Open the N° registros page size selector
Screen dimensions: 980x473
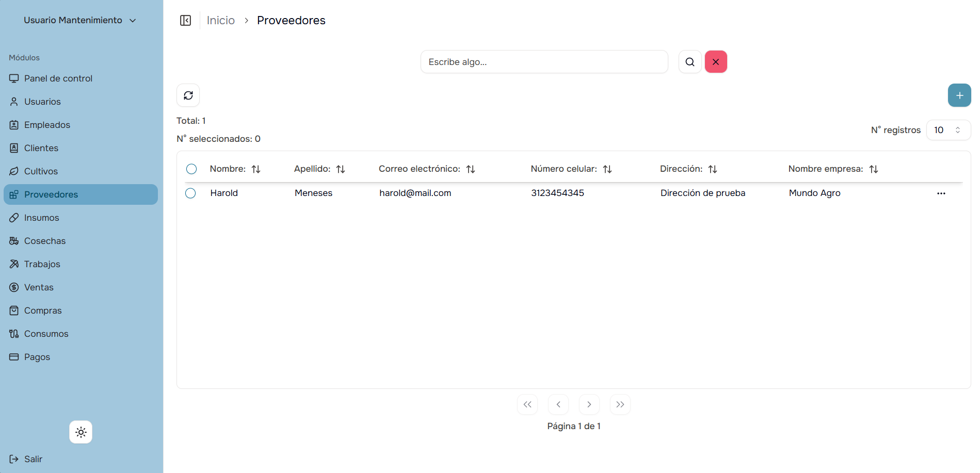tap(948, 130)
